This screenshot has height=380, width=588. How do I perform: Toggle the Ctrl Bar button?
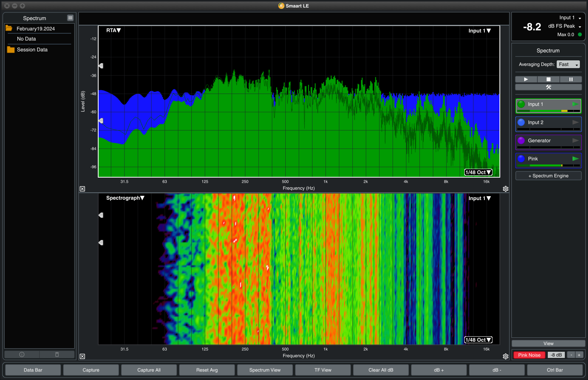pyautogui.click(x=555, y=370)
